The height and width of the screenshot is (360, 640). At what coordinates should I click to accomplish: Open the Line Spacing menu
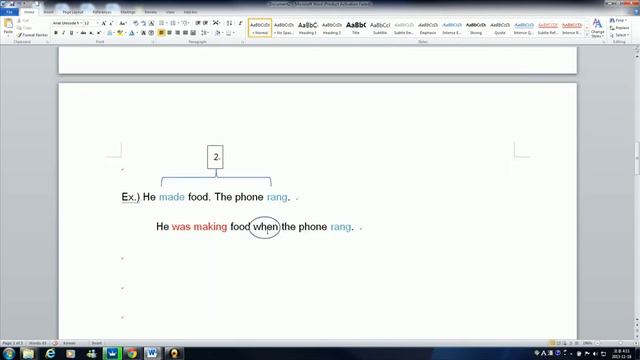click(x=205, y=33)
